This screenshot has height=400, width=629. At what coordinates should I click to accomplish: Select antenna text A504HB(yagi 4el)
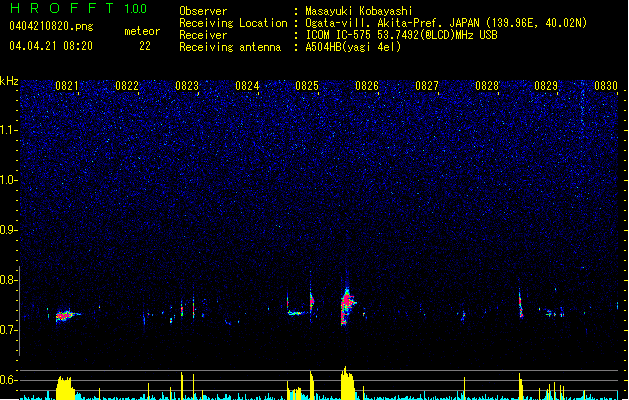click(x=353, y=47)
